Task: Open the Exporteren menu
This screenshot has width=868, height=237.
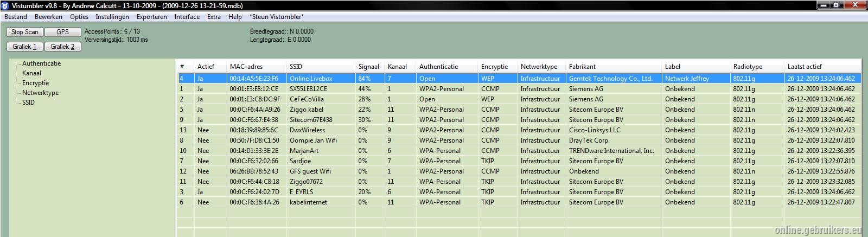Action: [152, 17]
